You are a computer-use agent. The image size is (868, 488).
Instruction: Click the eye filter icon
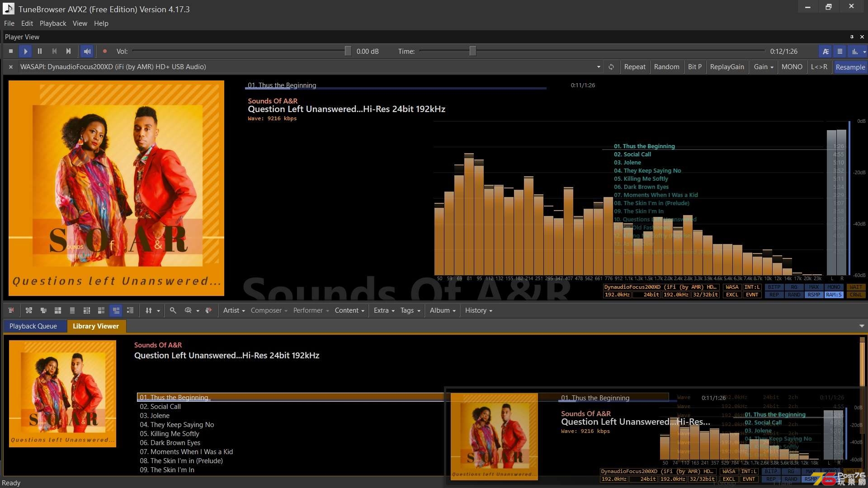pos(188,310)
